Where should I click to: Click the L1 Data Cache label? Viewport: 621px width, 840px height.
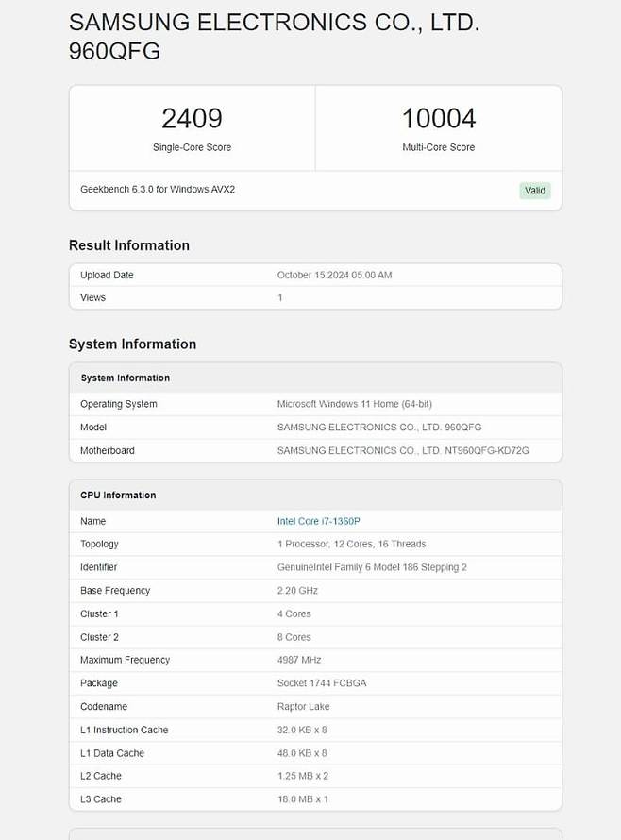click(x=112, y=753)
